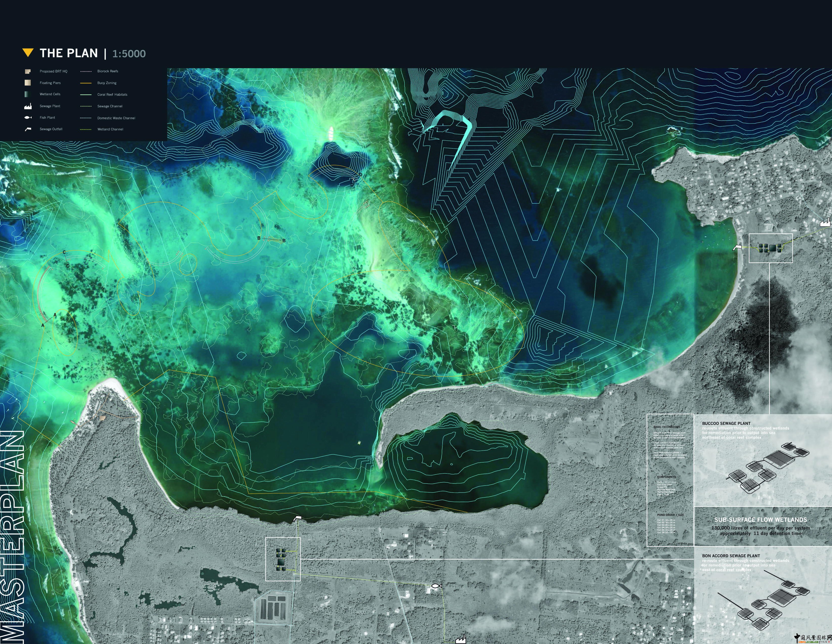
Task: Click the Biorock Reefs legend label
Action: 107,71
